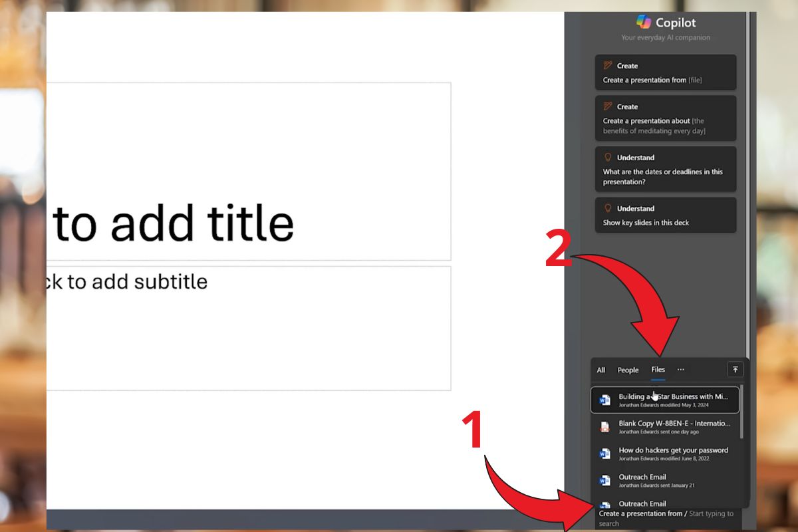The height and width of the screenshot is (532, 798).
Task: Click the Copilot logo at the pane top
Action: 643,22
